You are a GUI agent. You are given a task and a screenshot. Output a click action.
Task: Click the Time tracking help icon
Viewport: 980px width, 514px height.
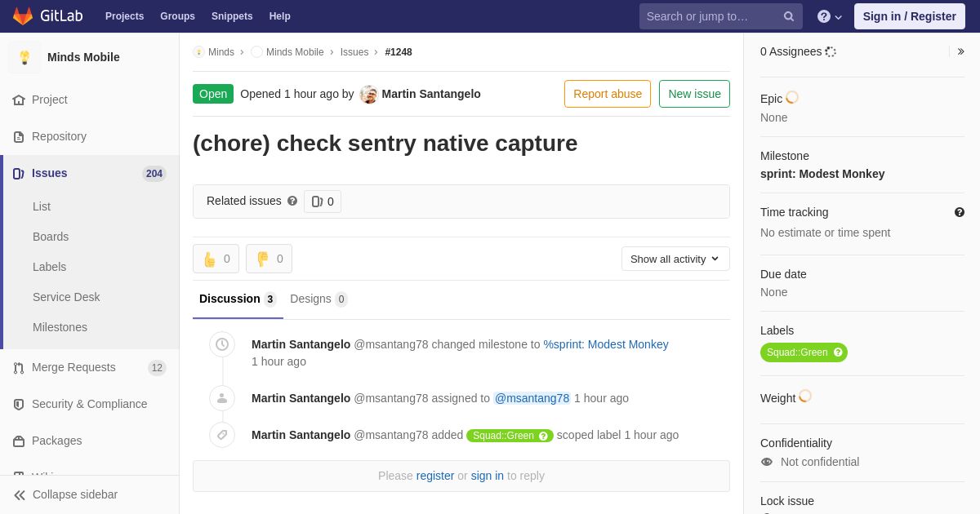coord(960,212)
